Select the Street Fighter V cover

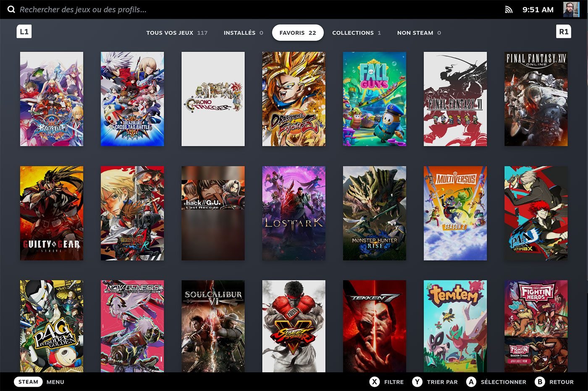coord(294,326)
